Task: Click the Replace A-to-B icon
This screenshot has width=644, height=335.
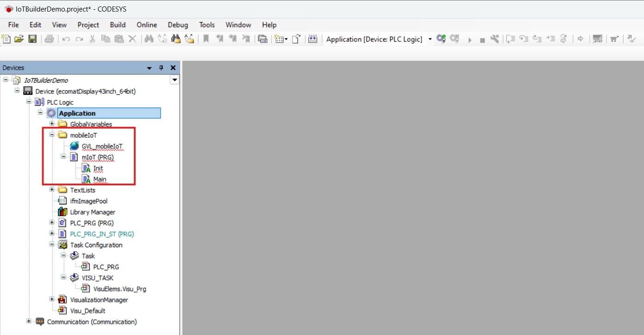Action: pos(162,39)
